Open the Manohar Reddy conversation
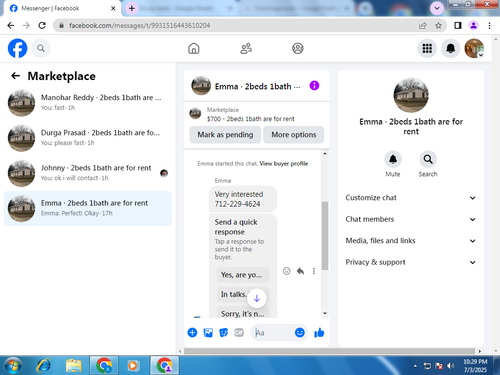Screen dimensions: 500x375 pos(88,103)
